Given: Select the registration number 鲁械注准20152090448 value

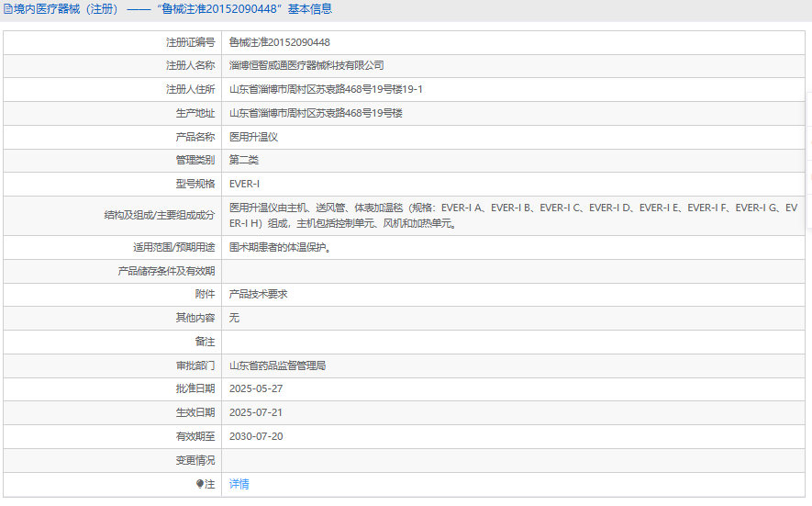Looking at the screenshot, I should pyautogui.click(x=280, y=42).
